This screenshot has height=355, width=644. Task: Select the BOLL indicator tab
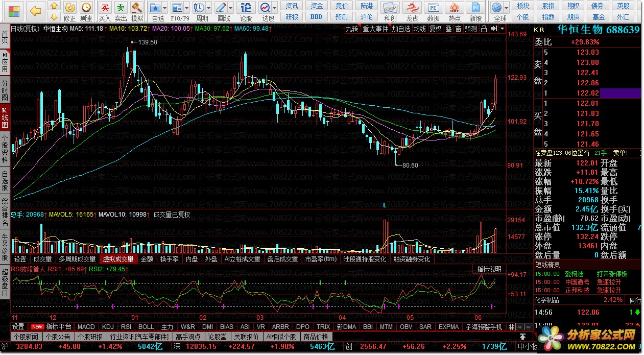pyautogui.click(x=146, y=326)
